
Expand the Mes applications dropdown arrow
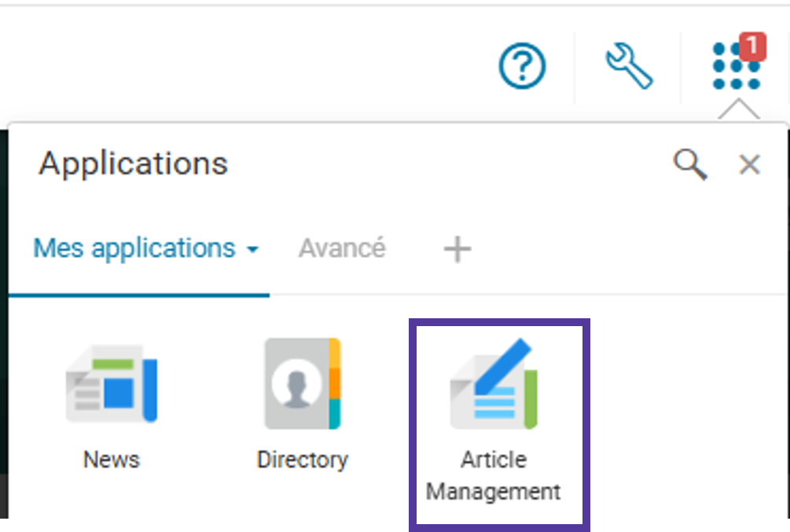tap(252, 249)
